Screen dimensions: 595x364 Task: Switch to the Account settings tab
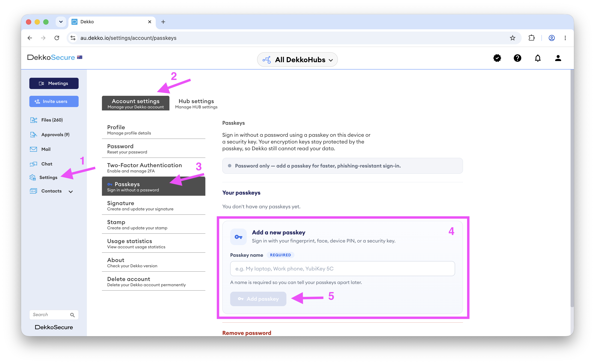[135, 103]
